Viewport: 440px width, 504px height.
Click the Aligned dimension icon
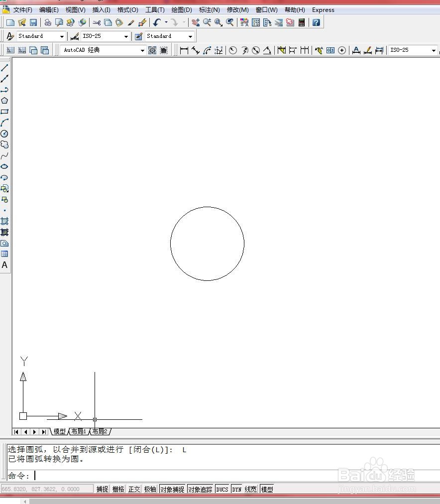196,50
